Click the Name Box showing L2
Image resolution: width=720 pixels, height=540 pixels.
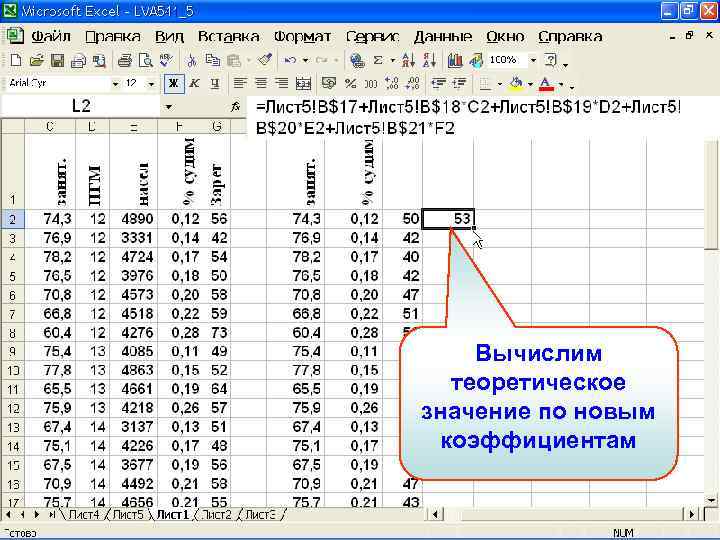[81, 107]
